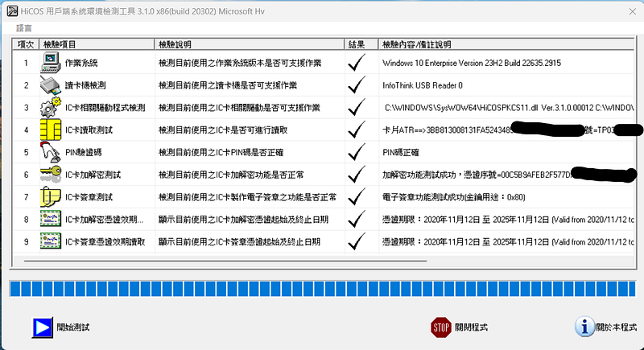Select the IC卡加解密測試 item name
The width and height of the screenshot is (644, 350).
click(93, 175)
